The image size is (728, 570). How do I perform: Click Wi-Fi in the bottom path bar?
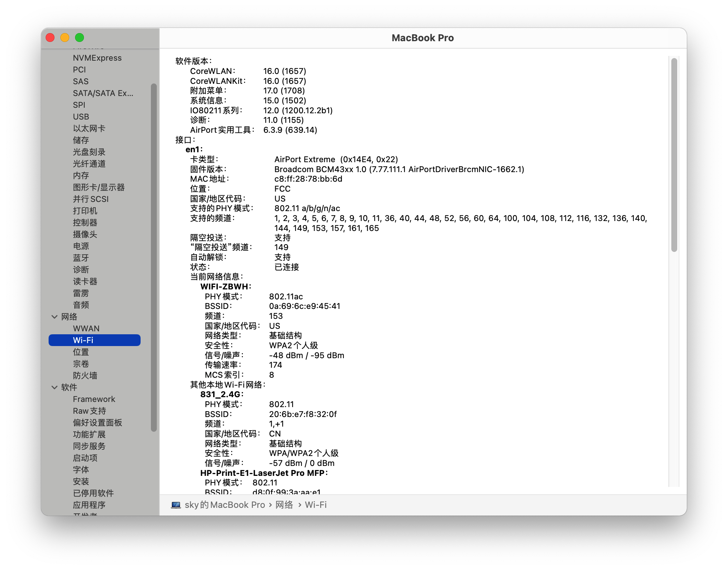point(316,505)
